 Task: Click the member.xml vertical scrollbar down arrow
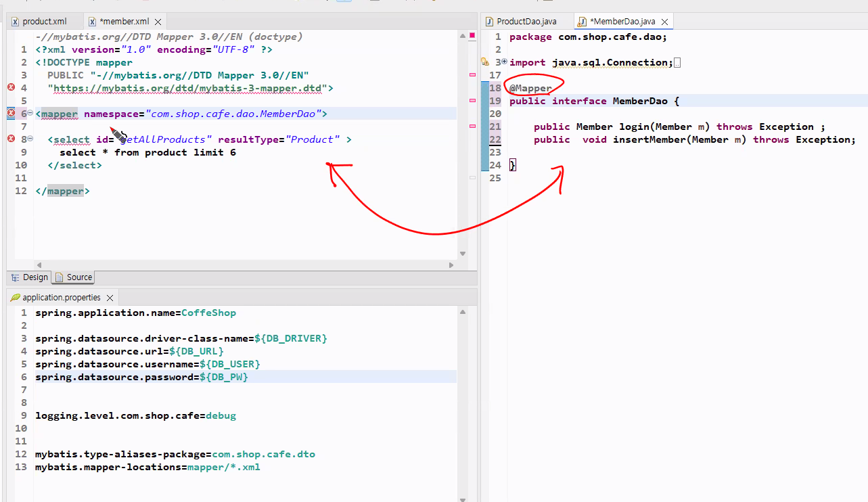click(463, 254)
